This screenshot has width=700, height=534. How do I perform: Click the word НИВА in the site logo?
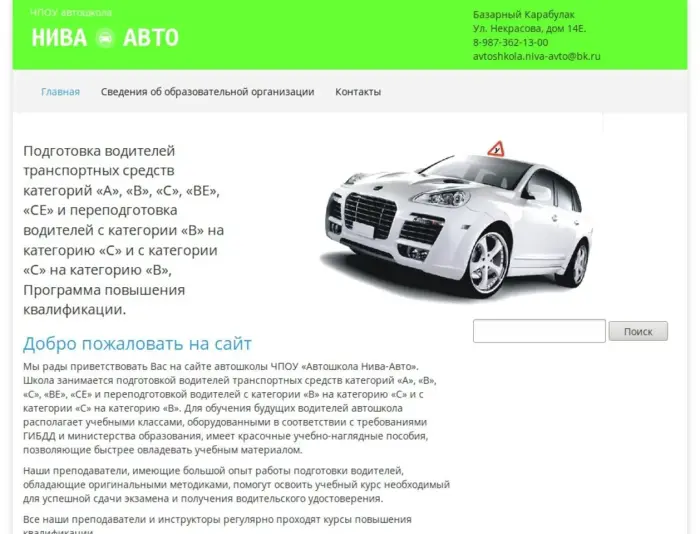coord(59,38)
